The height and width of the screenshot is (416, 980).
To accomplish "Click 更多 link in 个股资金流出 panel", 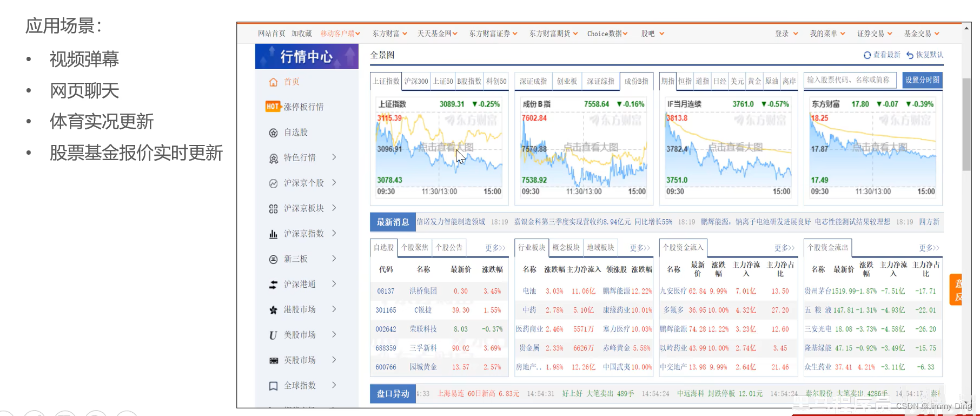I will pos(929,248).
